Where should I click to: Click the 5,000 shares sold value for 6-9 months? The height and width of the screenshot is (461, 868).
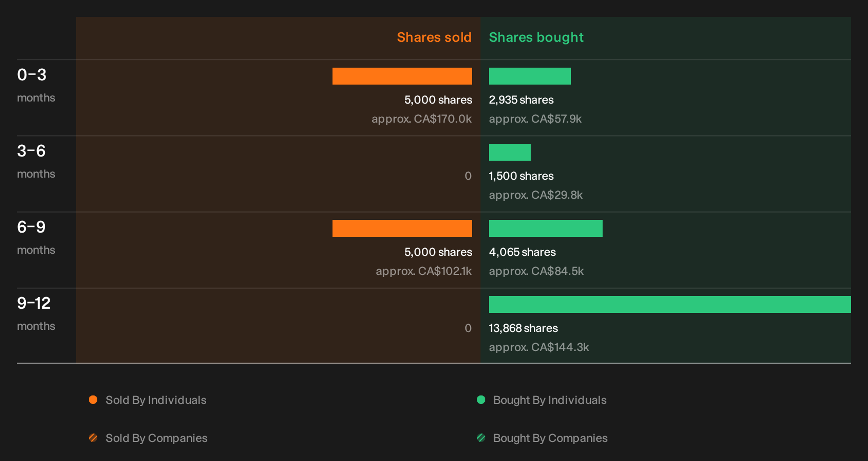438,252
